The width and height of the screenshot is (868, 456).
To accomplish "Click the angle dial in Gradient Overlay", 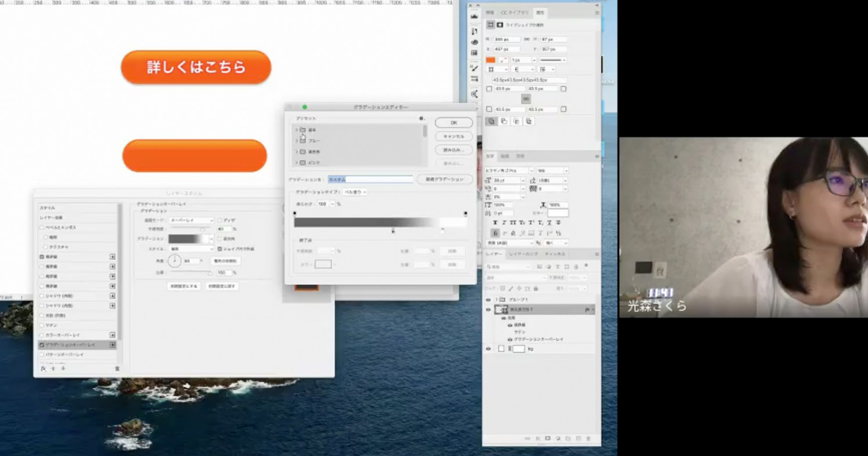I will [x=175, y=261].
